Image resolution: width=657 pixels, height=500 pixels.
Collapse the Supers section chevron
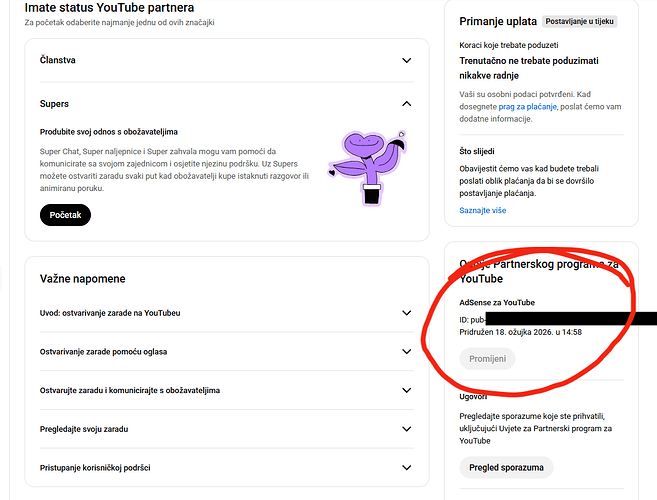[406, 103]
